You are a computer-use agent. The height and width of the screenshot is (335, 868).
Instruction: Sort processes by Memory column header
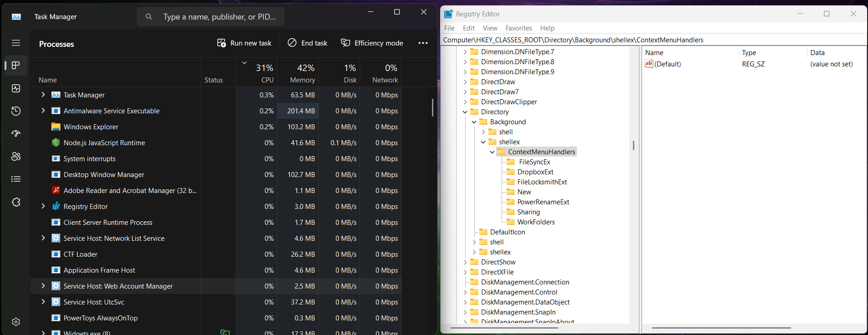click(298, 73)
